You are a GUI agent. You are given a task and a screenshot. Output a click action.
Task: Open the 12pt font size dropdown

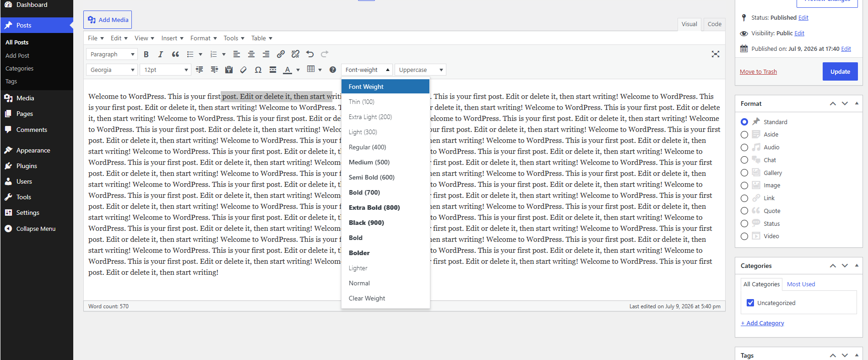tap(165, 70)
